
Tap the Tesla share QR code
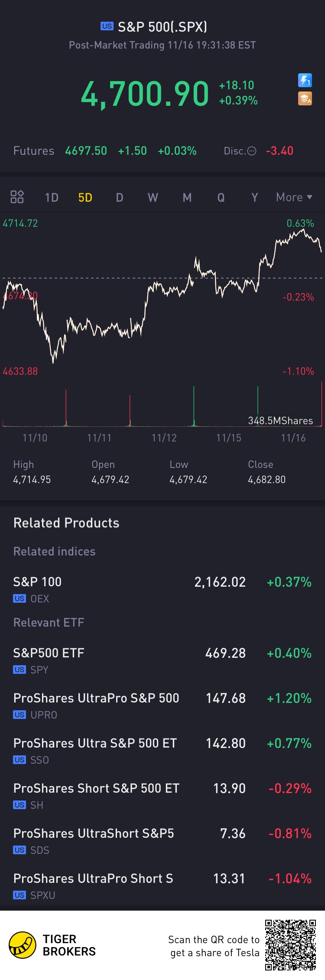click(290, 945)
